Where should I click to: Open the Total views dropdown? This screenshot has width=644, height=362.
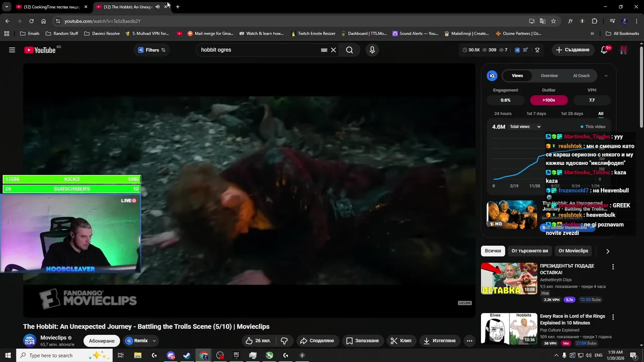click(525, 127)
